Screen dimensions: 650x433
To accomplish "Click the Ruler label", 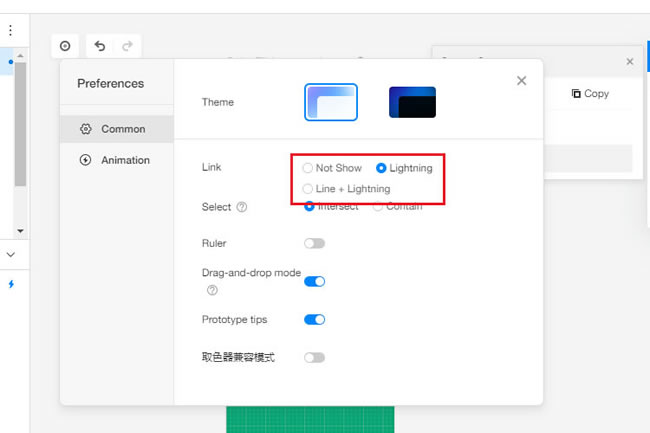I will pos(214,243).
